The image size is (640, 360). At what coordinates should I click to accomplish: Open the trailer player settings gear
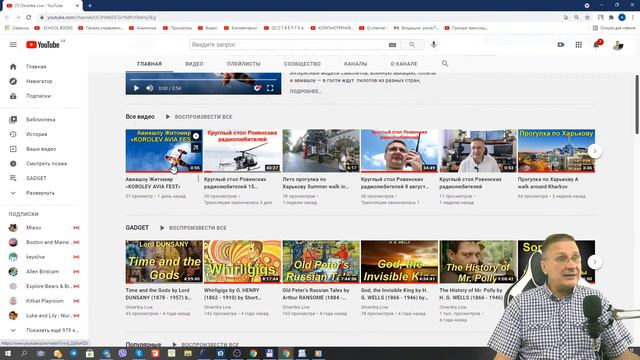point(257,88)
